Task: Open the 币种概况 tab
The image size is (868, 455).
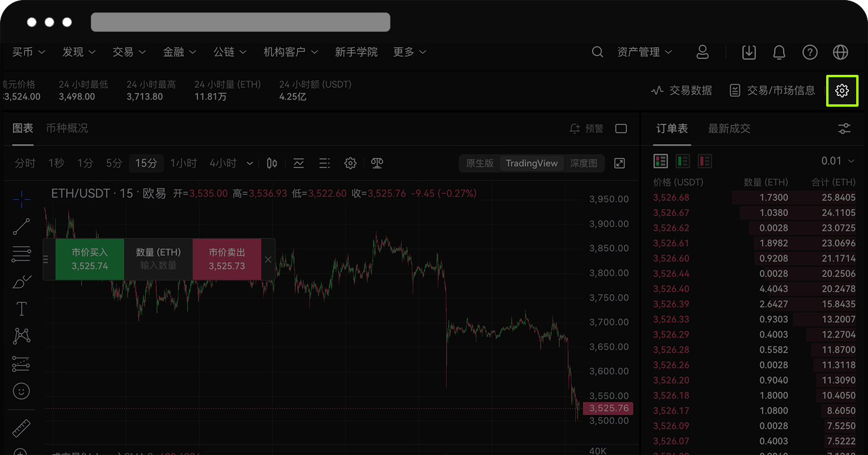Action: point(67,128)
